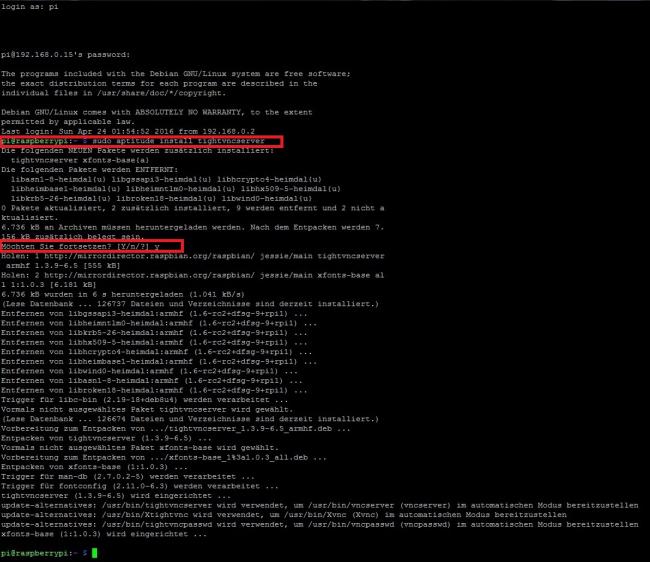The width and height of the screenshot is (650, 562).
Task: Click 'tightvncserver xfonts-base(a)' package line
Action: point(80,160)
